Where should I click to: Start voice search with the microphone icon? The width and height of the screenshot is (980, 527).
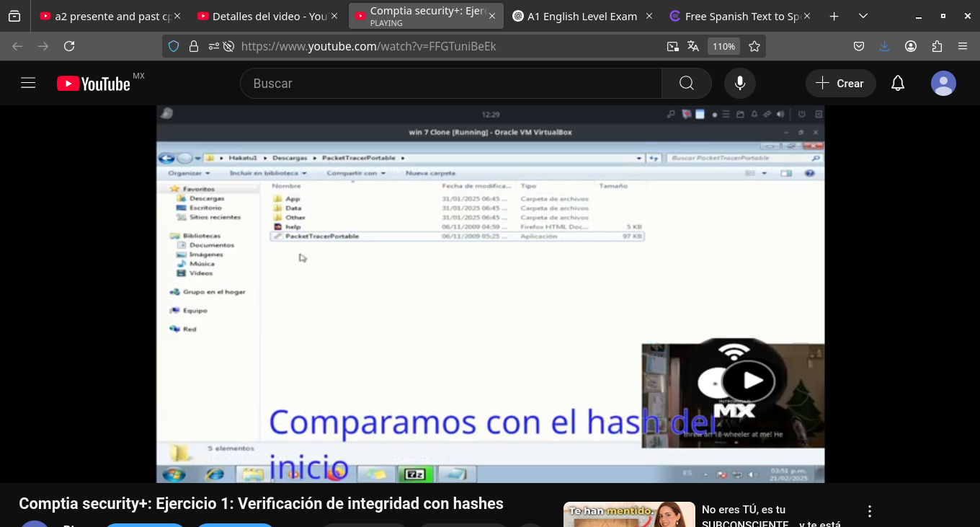[x=739, y=84]
